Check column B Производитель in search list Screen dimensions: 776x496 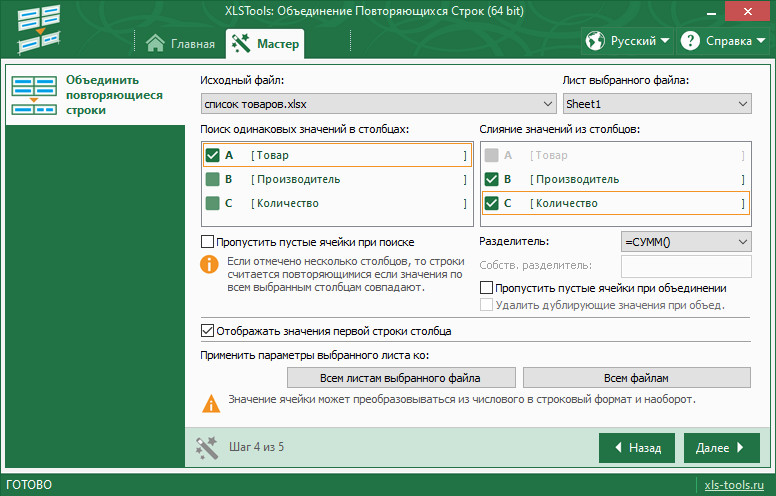(212, 179)
